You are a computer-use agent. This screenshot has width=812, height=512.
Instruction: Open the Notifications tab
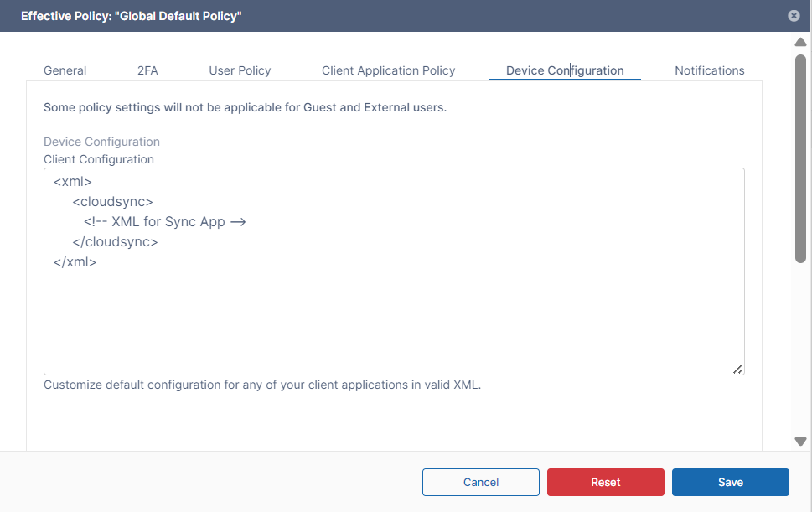coord(709,70)
